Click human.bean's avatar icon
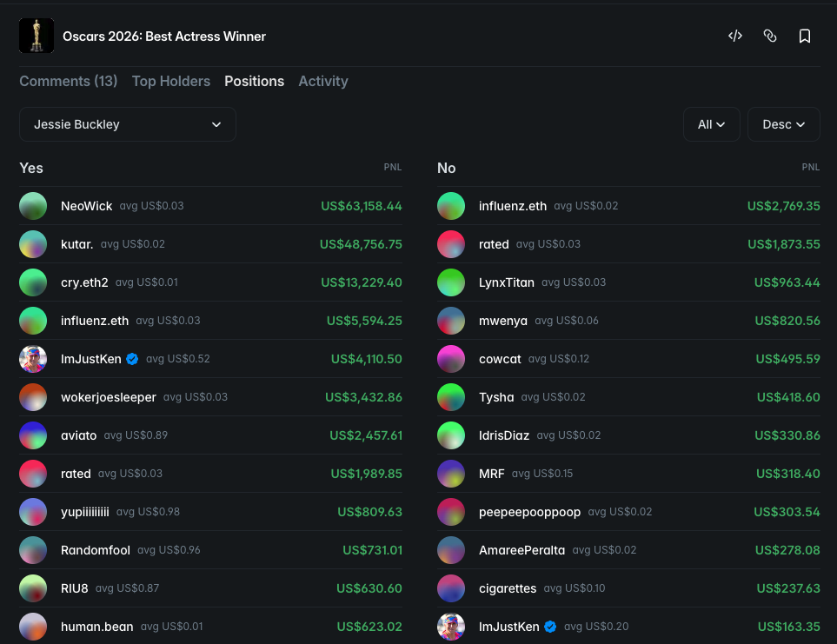The image size is (837, 644). coord(33,627)
